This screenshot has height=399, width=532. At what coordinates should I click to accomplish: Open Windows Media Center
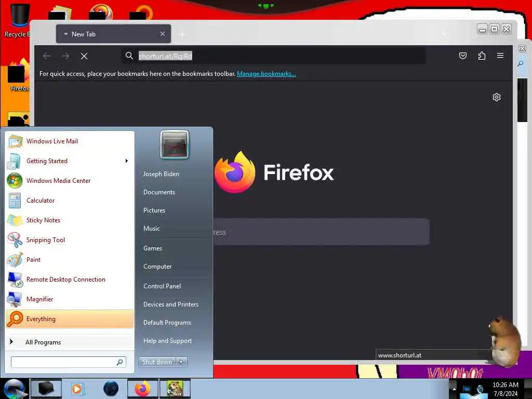pos(70,180)
